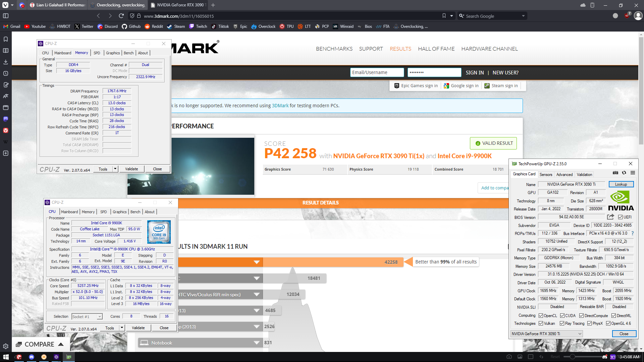Viewport: 644px width, 362px height.
Task: Open the Notes sidebar panel
Action: 6,85
